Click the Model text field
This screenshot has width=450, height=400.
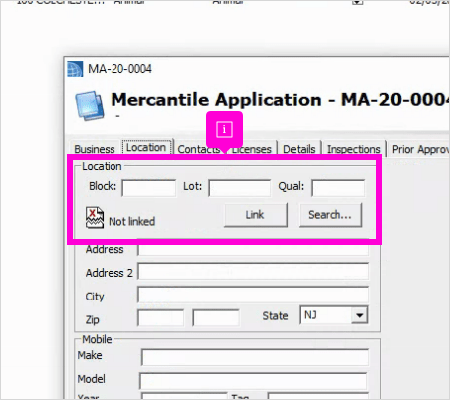pyautogui.click(x=253, y=381)
